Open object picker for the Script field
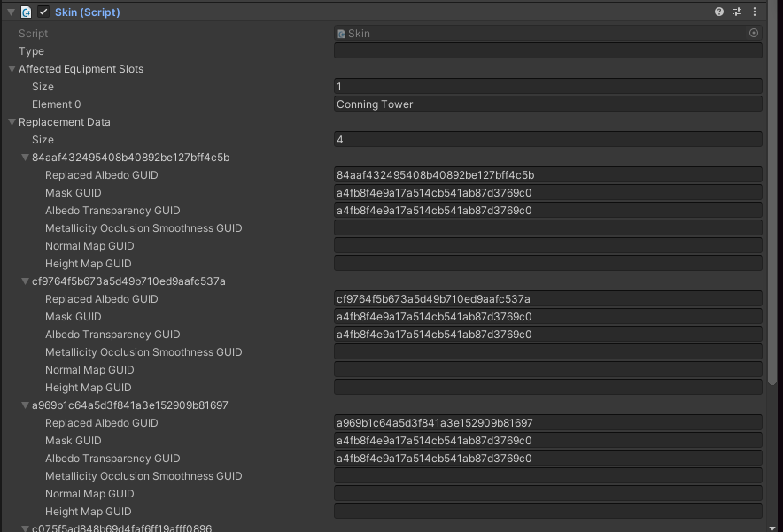The height and width of the screenshot is (532, 783). tap(754, 34)
